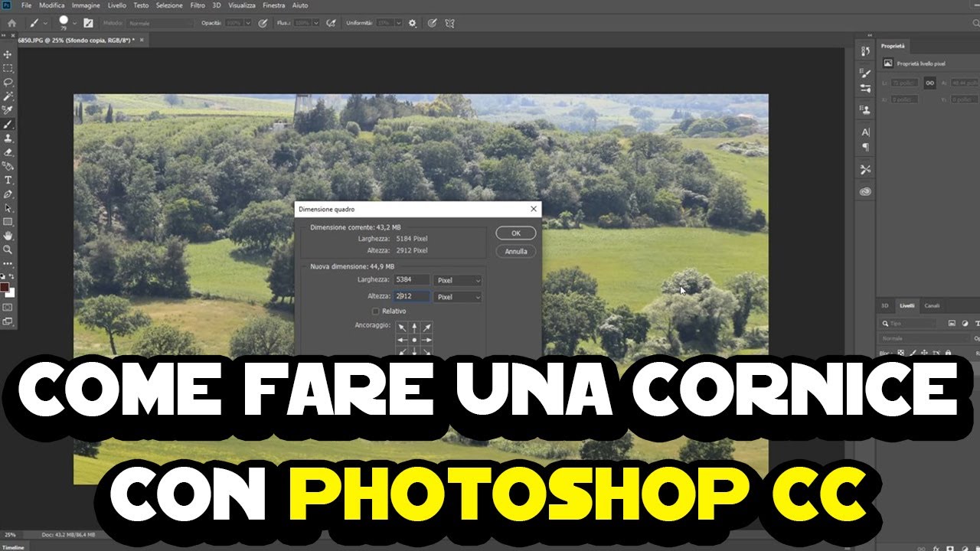This screenshot has width=980, height=551.
Task: Click Annulla in Dimensione quadro dialog
Action: [x=516, y=251]
